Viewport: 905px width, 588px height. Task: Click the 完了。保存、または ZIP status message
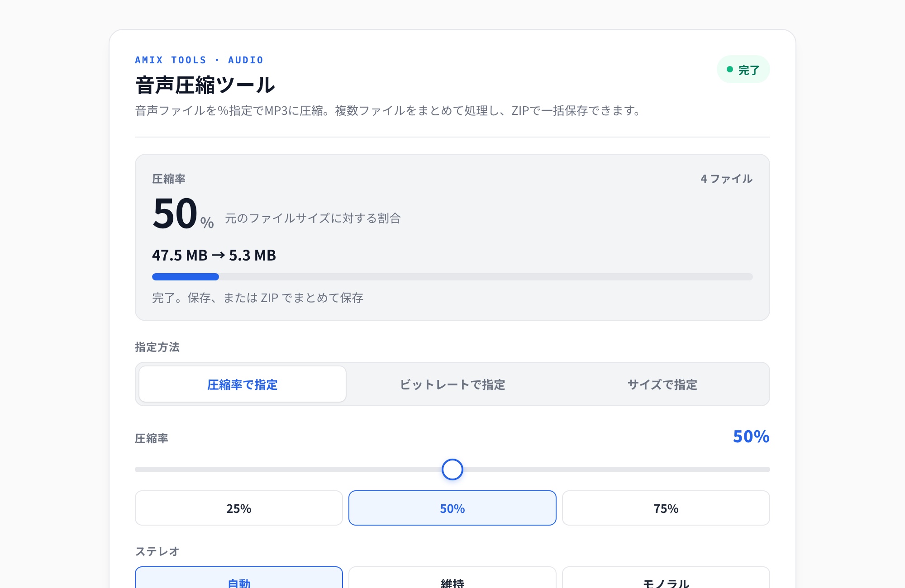[257, 298]
